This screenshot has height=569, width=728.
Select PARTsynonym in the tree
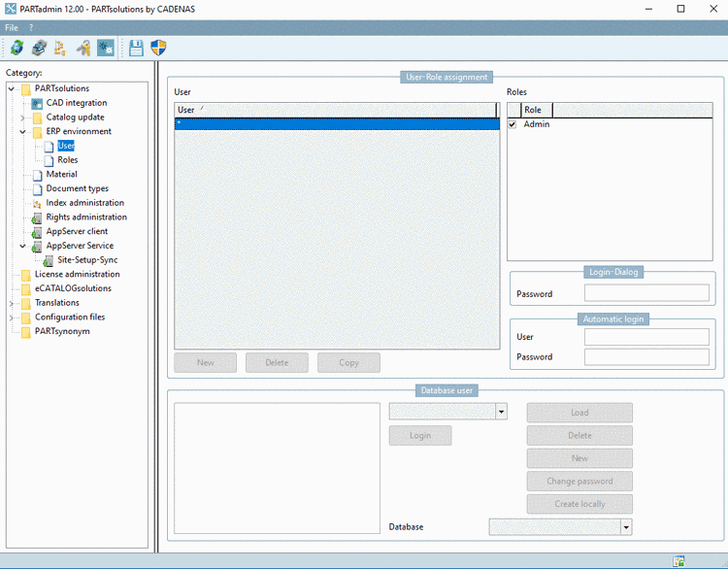[x=62, y=332]
